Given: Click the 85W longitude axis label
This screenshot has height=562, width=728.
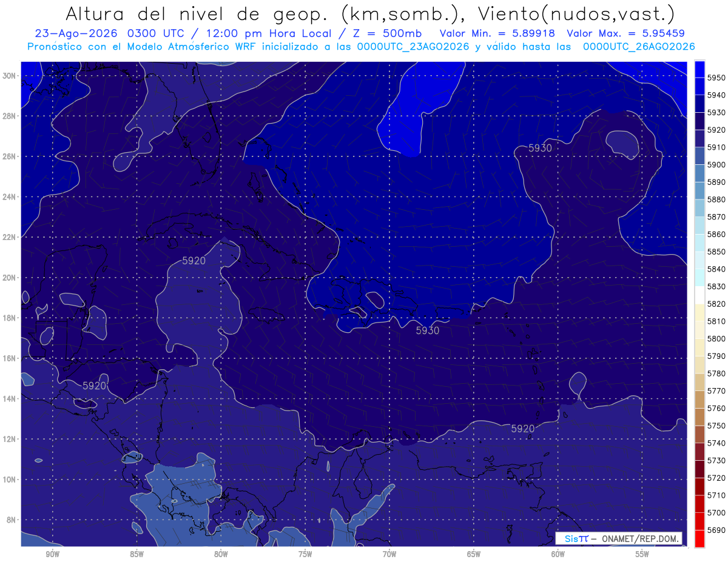Looking at the screenshot, I should point(136,554).
